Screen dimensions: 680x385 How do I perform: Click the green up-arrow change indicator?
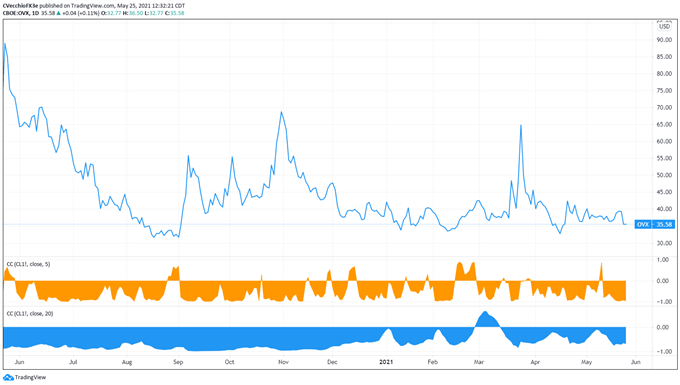(59, 13)
